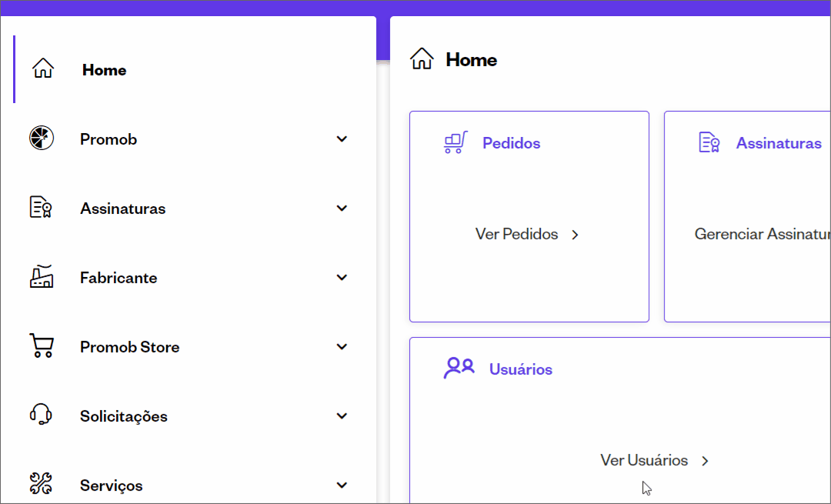The height and width of the screenshot is (504, 831).
Task: Click the Promob Store shopping cart icon
Action: (x=42, y=345)
